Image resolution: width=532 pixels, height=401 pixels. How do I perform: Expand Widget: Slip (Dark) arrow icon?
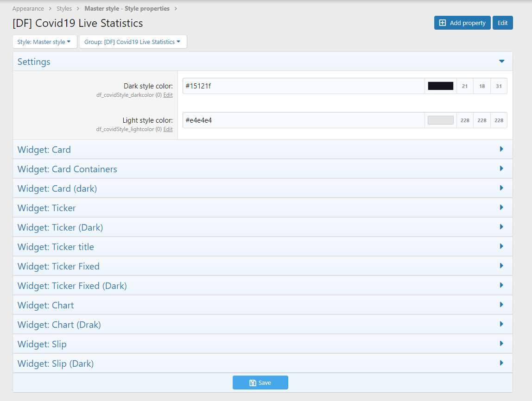pos(501,363)
